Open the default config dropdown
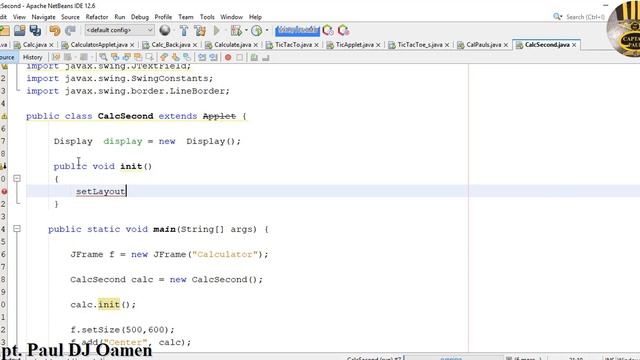Screen dimensions: 640x360 tap(120, 30)
